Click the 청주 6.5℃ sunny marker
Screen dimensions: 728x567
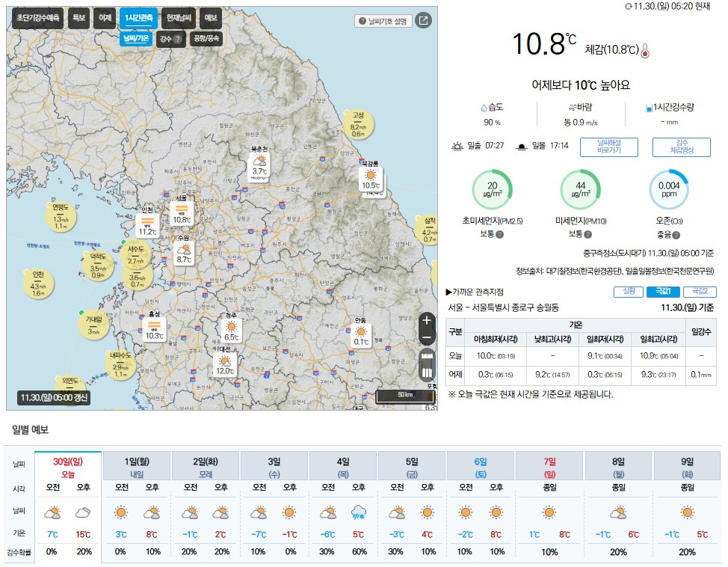point(231,331)
